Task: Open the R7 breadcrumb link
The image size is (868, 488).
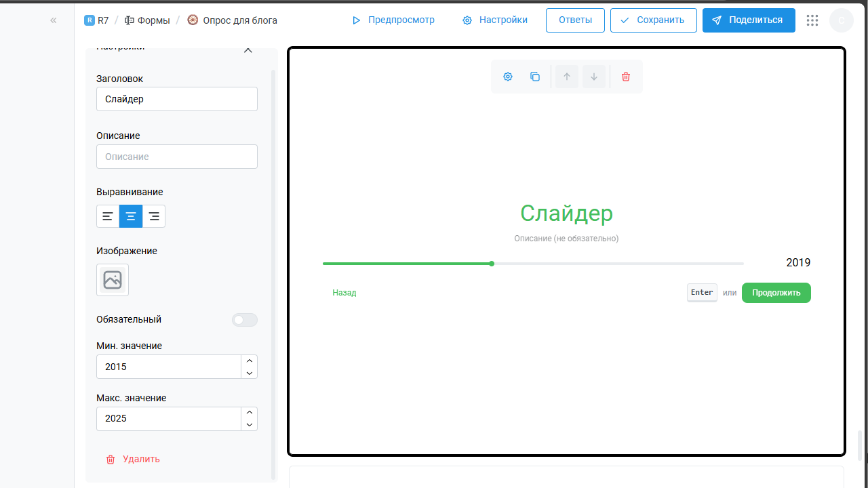Action: tap(96, 20)
